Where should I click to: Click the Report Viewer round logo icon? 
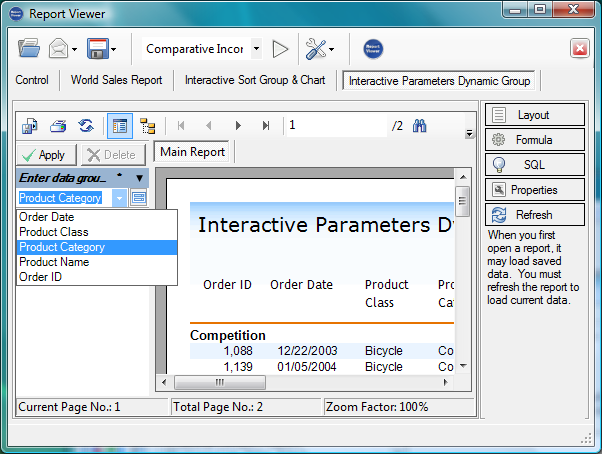[373, 48]
